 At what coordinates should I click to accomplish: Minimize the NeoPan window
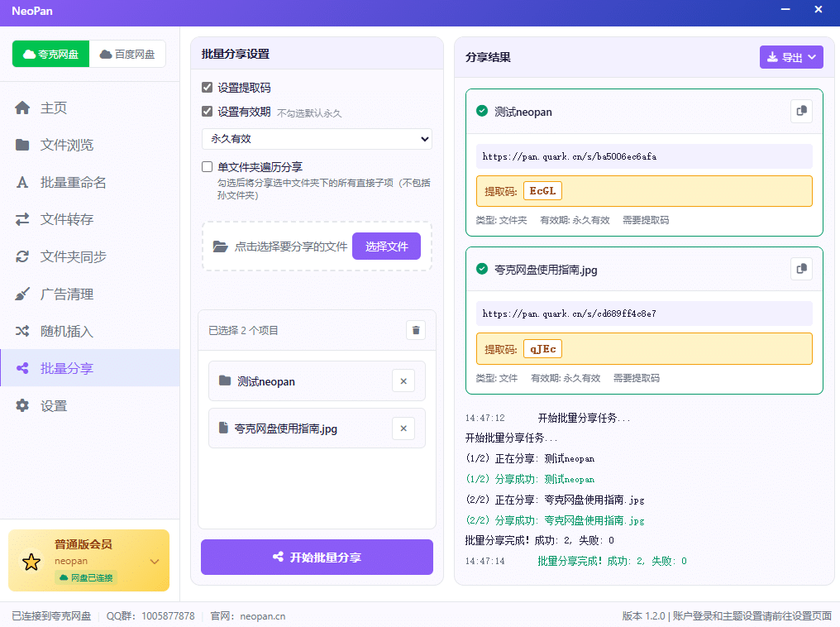pos(785,10)
